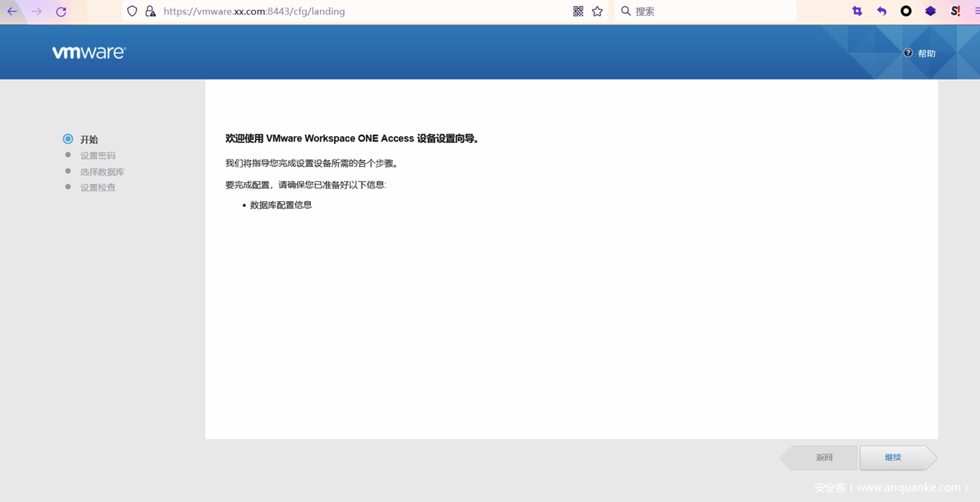Open the QR code icon in address bar
The image size is (980, 502).
point(578,11)
